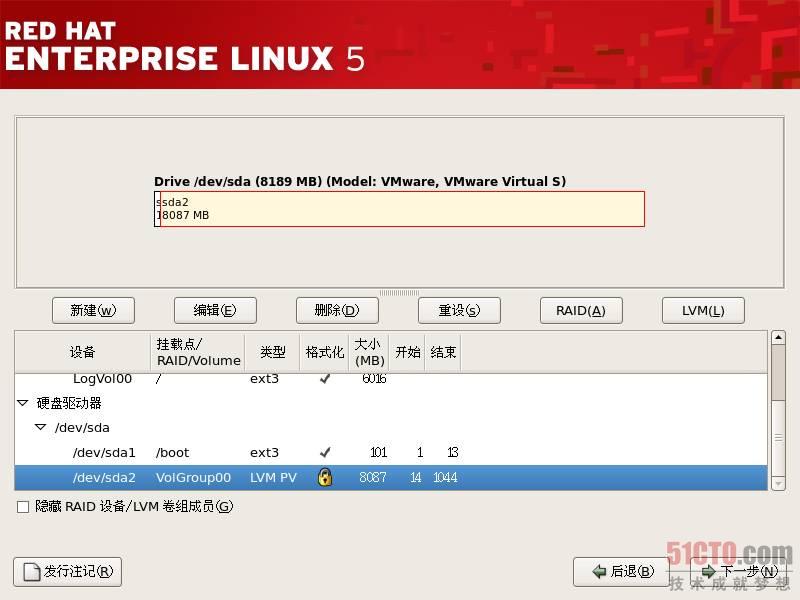The width and height of the screenshot is (800, 600).
Task: Sort by 类型 column header
Action: click(x=272, y=352)
